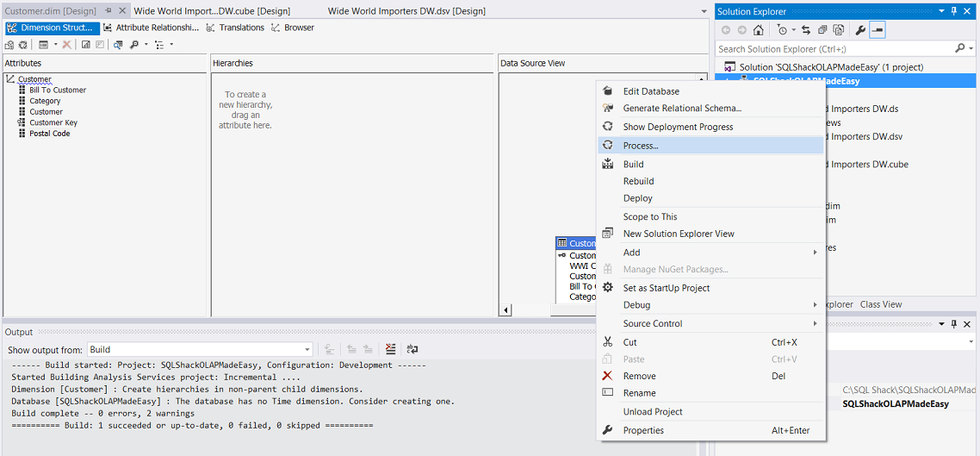Click Collapse All icon in Solution Explorer
This screenshot has width=980, height=456.
tap(822, 30)
